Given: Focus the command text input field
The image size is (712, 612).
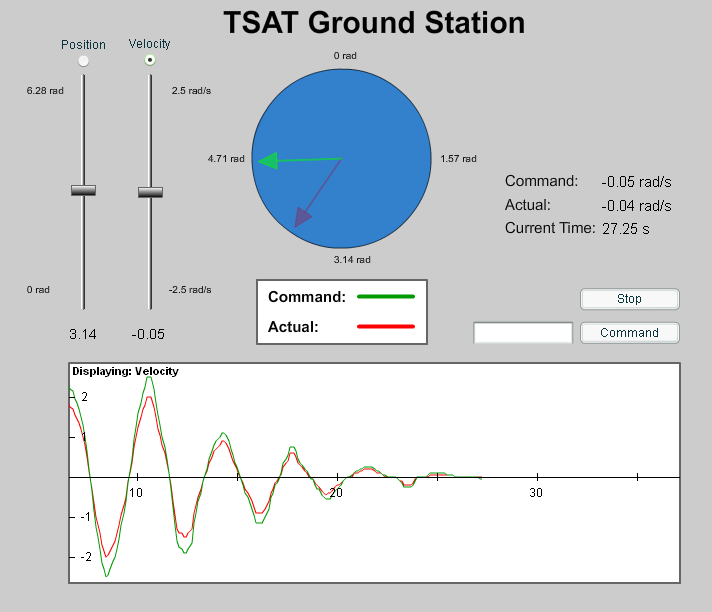Looking at the screenshot, I should click(x=523, y=333).
